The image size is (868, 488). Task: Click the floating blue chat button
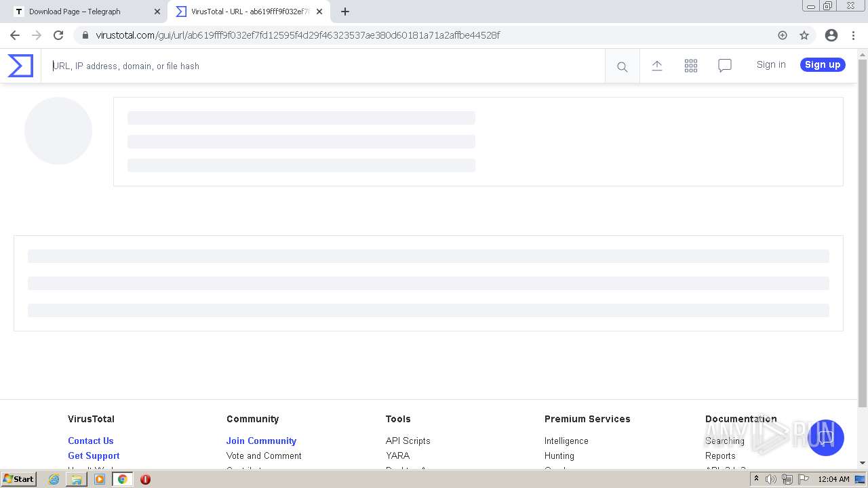click(825, 437)
